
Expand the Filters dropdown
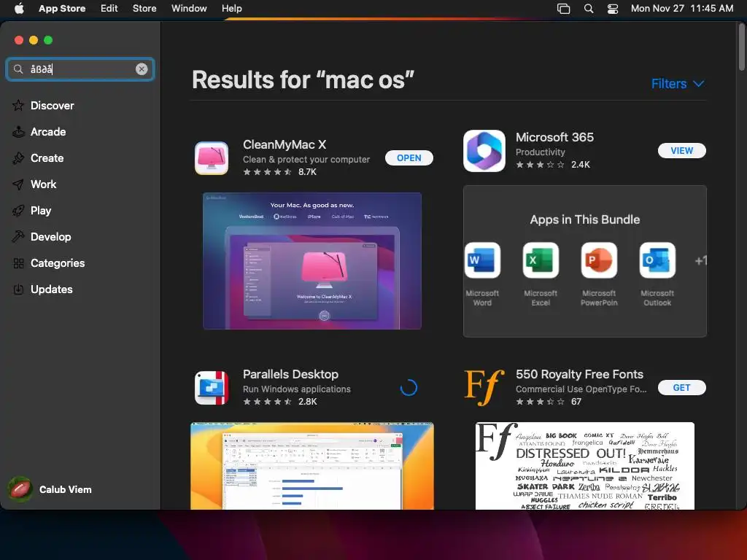tap(678, 84)
